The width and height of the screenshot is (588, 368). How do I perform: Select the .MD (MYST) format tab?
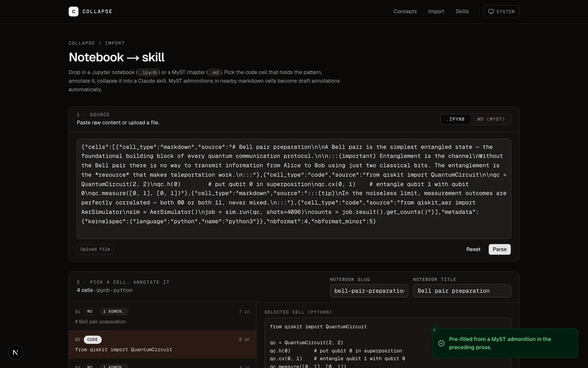coord(490,119)
